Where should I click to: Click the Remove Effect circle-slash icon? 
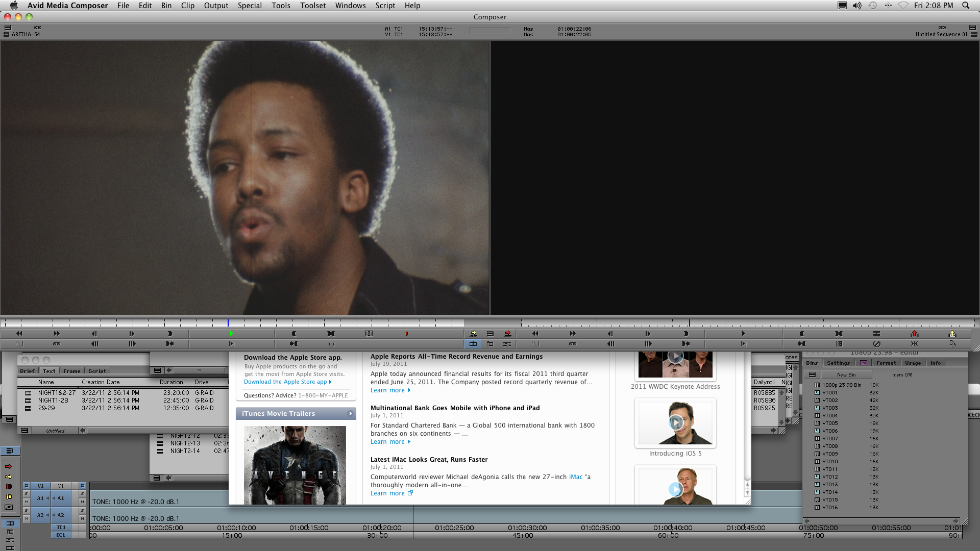[x=876, y=344]
